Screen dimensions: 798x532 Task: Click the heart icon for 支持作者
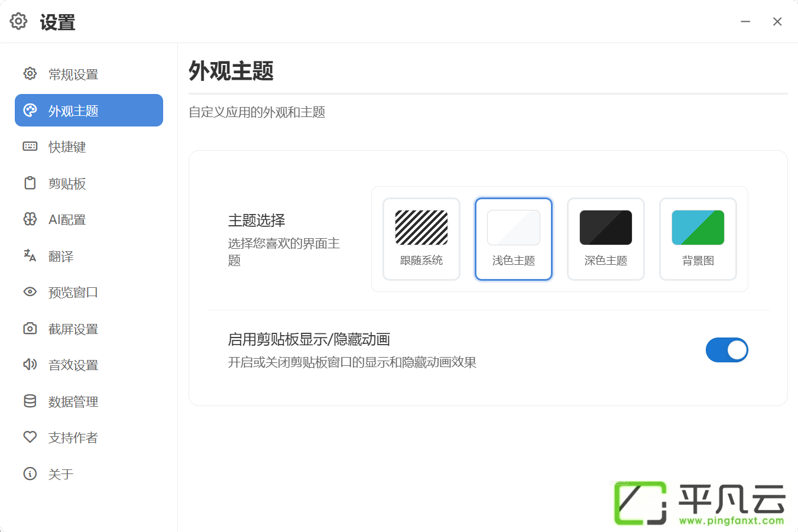tap(30, 437)
